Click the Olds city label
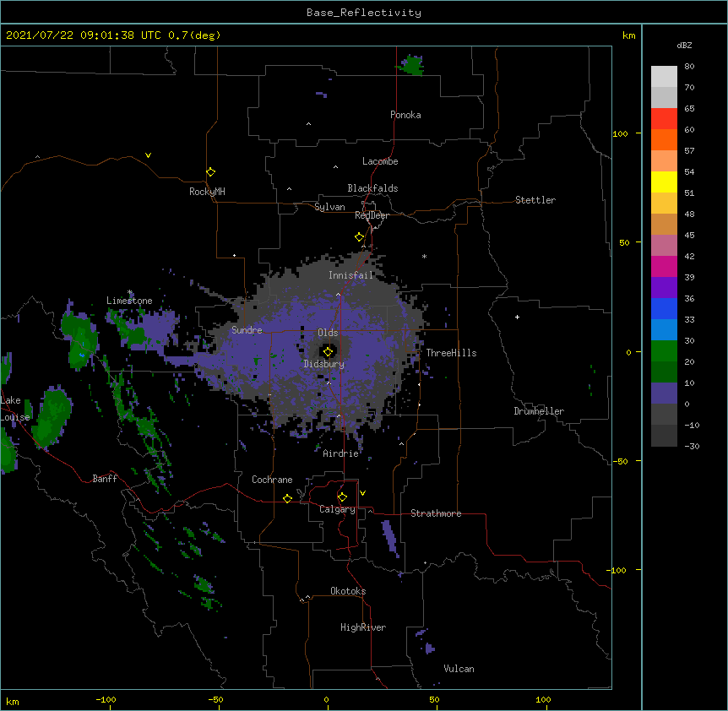Screen dimensions: 728x711 [328, 333]
